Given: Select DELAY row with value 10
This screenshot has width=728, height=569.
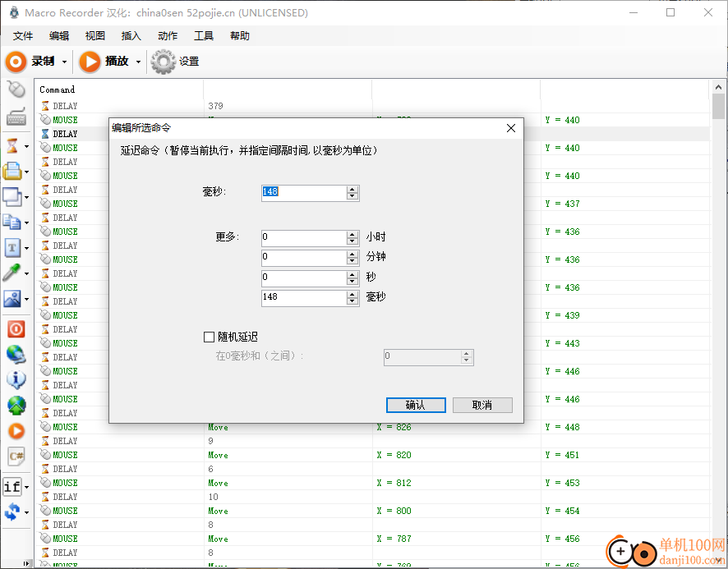Looking at the screenshot, I should pyautogui.click(x=372, y=497).
